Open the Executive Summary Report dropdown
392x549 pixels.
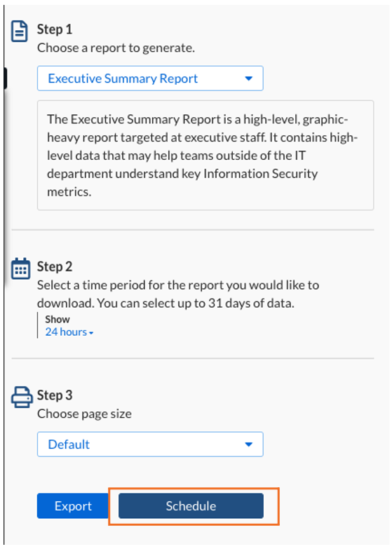150,79
